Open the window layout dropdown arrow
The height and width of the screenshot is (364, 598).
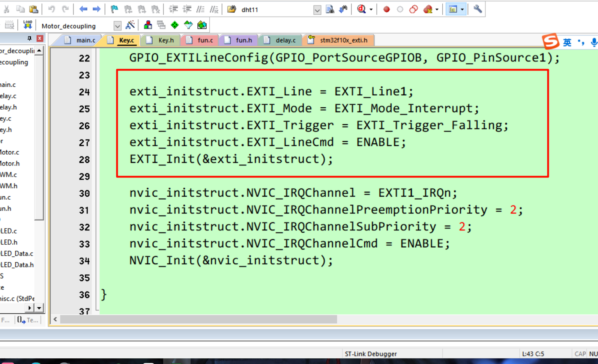(462, 10)
